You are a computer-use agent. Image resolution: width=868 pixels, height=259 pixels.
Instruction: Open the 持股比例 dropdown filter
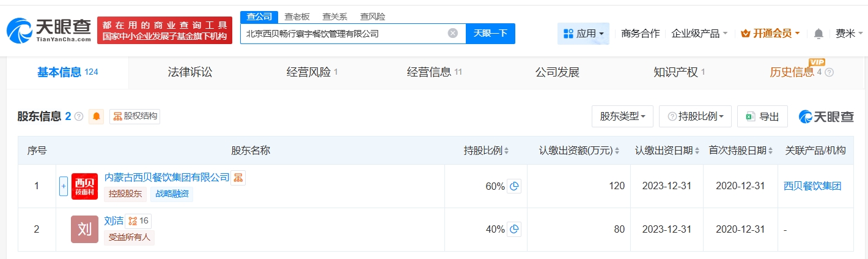click(x=695, y=116)
